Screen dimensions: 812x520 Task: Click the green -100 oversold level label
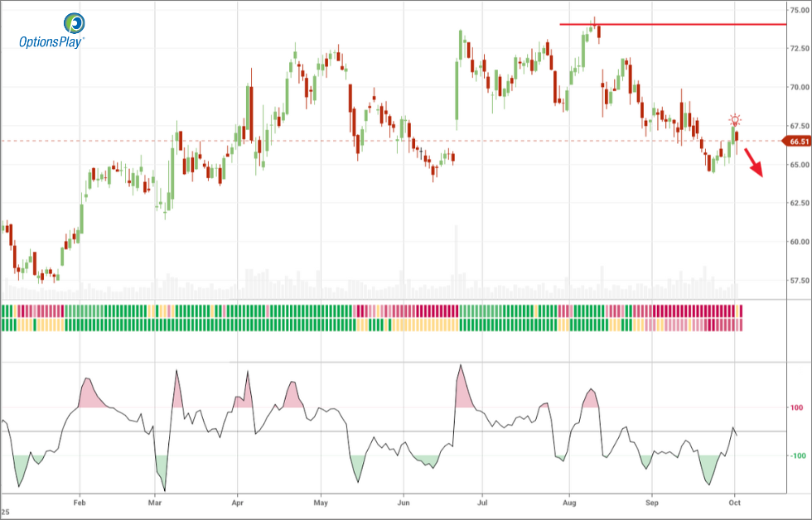(796, 456)
